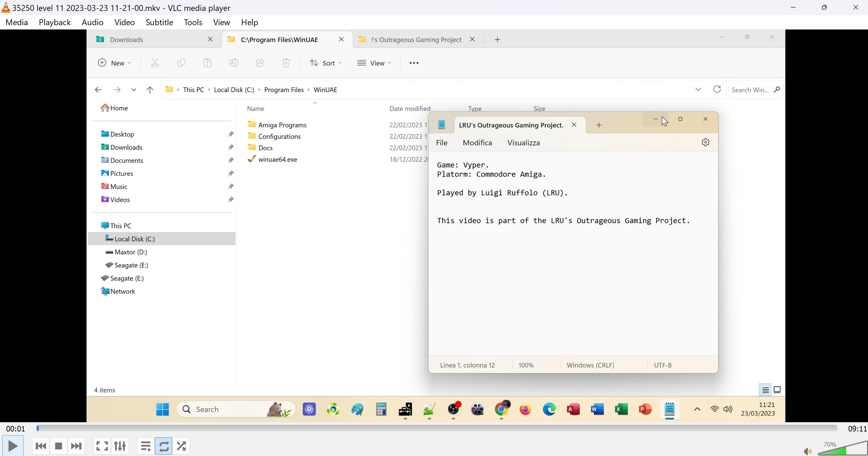Open the VLC Playback menu
The height and width of the screenshot is (456, 868).
pyautogui.click(x=55, y=22)
